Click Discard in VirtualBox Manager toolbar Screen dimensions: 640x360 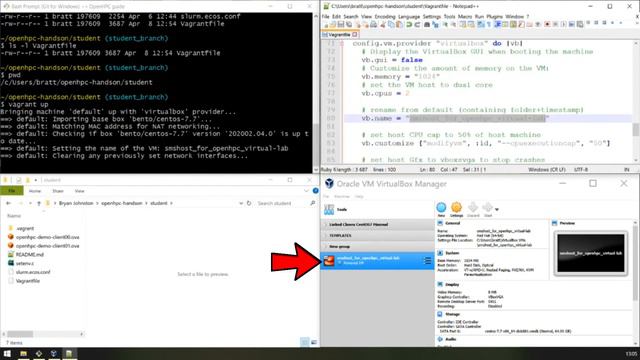[473, 210]
